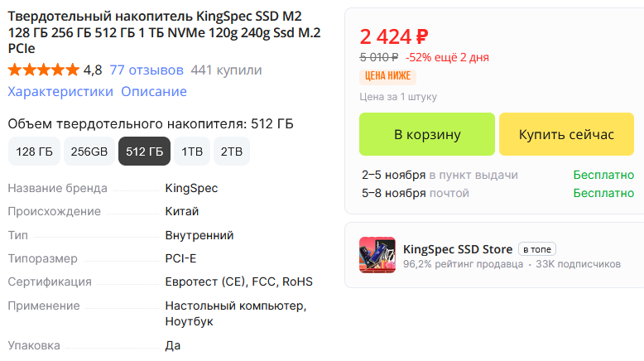The height and width of the screenshot is (361, 644).
Task: Open the KingSpec SSD Store logo thumbnail
Action: point(377,255)
